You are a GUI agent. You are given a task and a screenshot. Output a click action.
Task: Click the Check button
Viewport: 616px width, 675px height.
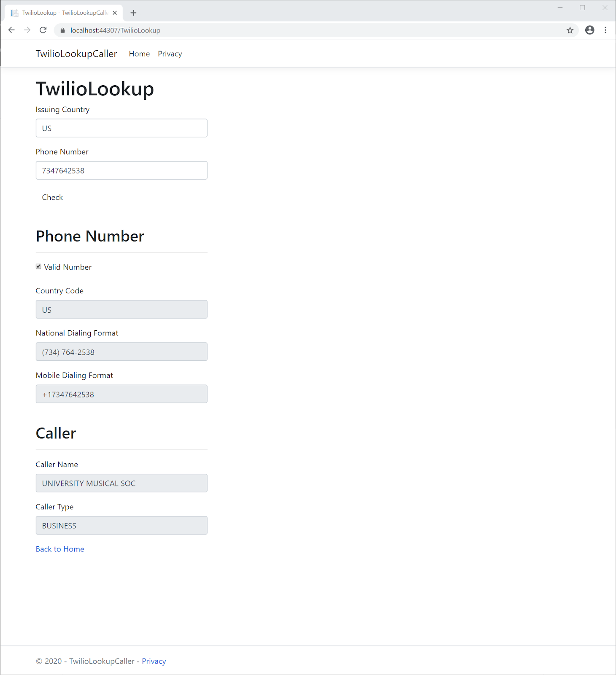(x=52, y=197)
